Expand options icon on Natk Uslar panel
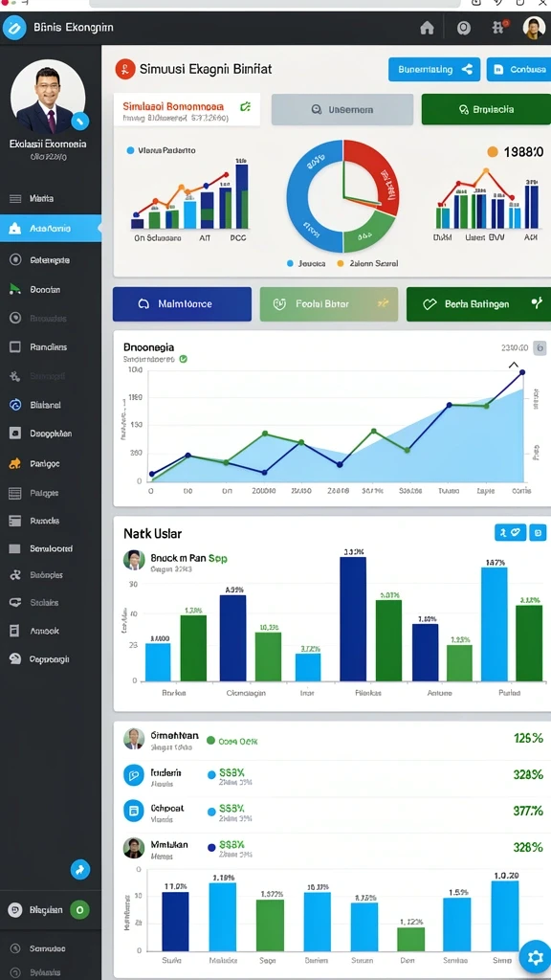The width and height of the screenshot is (551, 980). 538,532
